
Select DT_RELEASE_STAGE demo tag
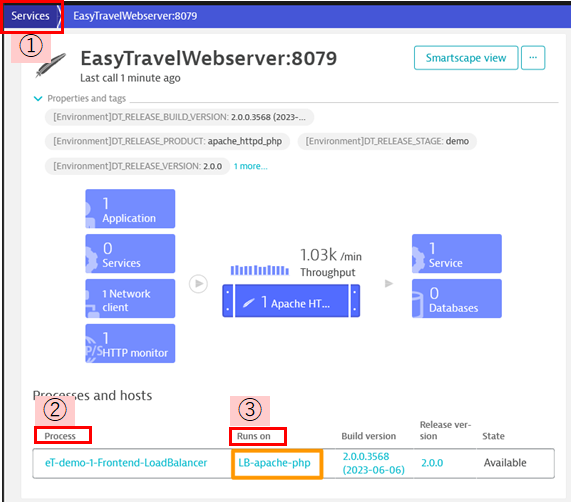[387, 141]
